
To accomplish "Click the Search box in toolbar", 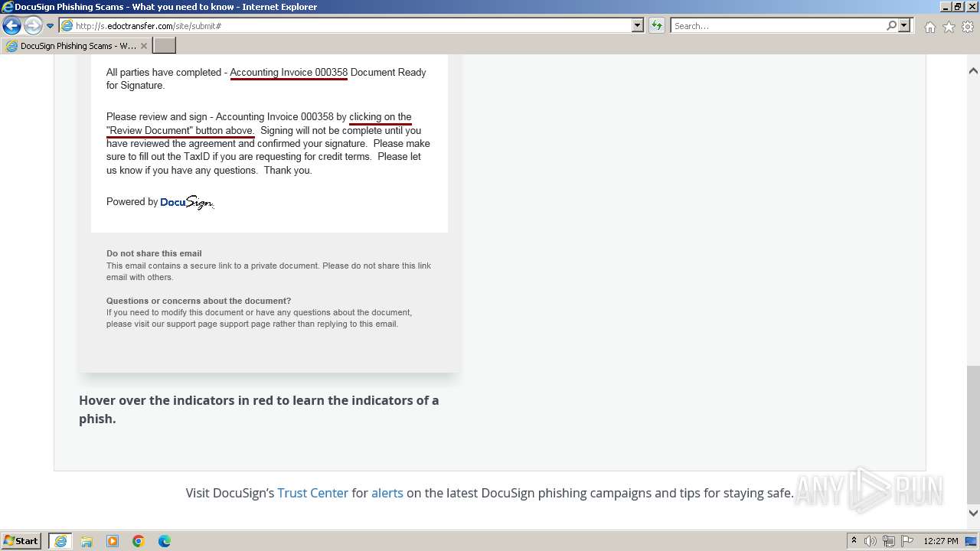I will click(x=776, y=25).
